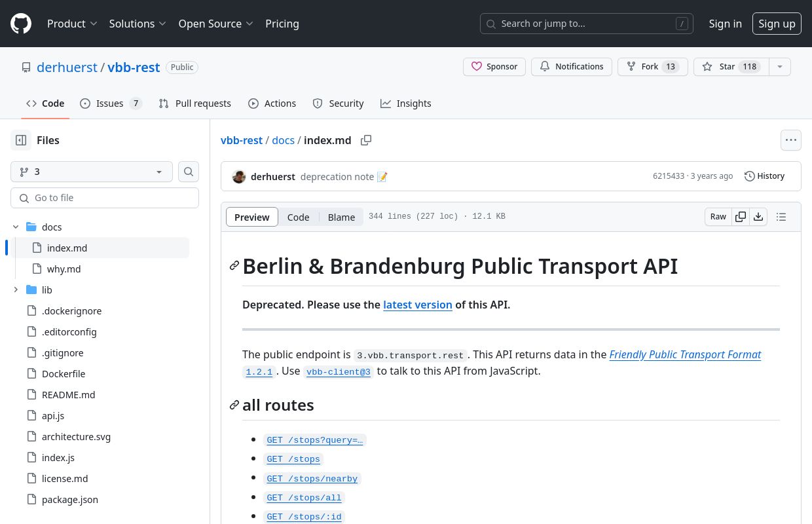
Task: Click Sign in
Action: [725, 24]
